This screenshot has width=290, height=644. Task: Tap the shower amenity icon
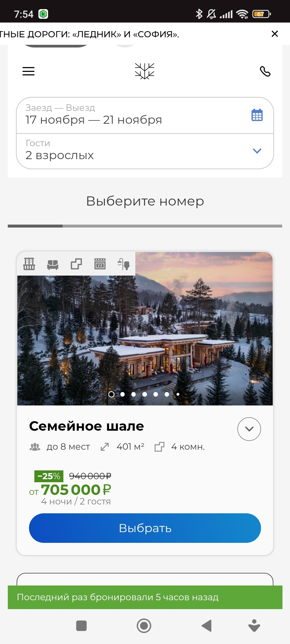(124, 264)
